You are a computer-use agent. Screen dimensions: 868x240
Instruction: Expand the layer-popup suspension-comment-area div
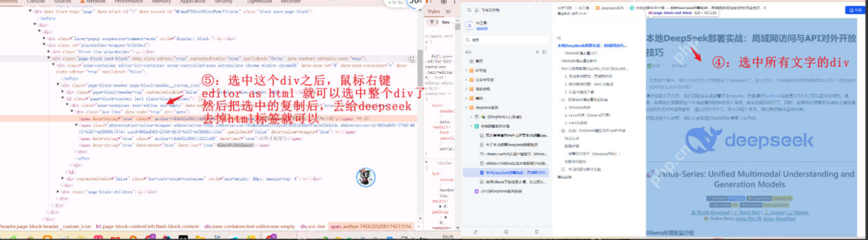click(44, 38)
